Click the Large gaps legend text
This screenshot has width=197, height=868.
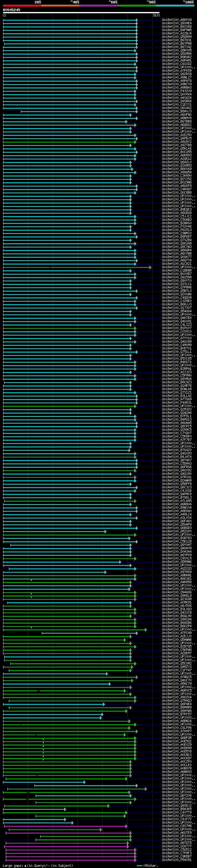pos(38,866)
